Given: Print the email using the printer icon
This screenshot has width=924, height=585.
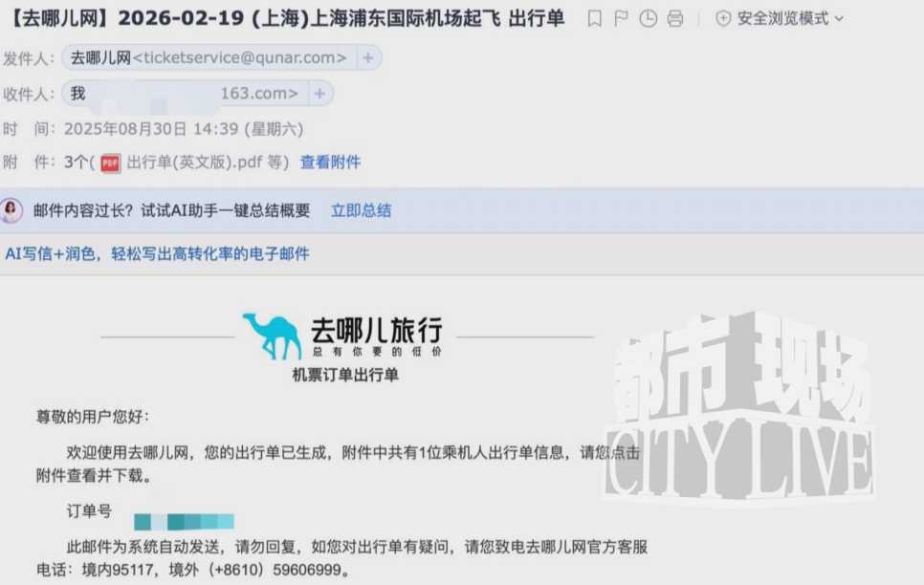Looking at the screenshot, I should coord(674,18).
